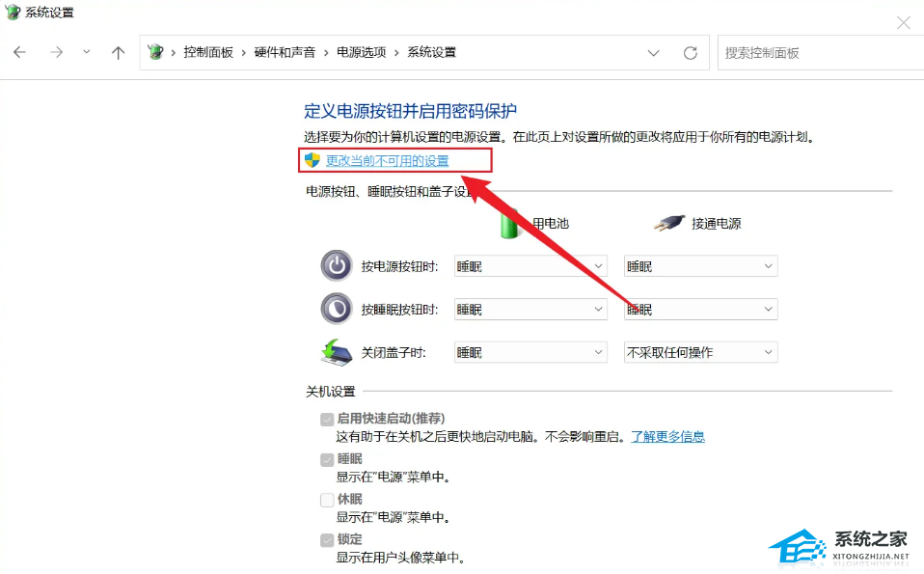Click the 了解更多信息 link
The width and height of the screenshot is (924, 574).
667,436
